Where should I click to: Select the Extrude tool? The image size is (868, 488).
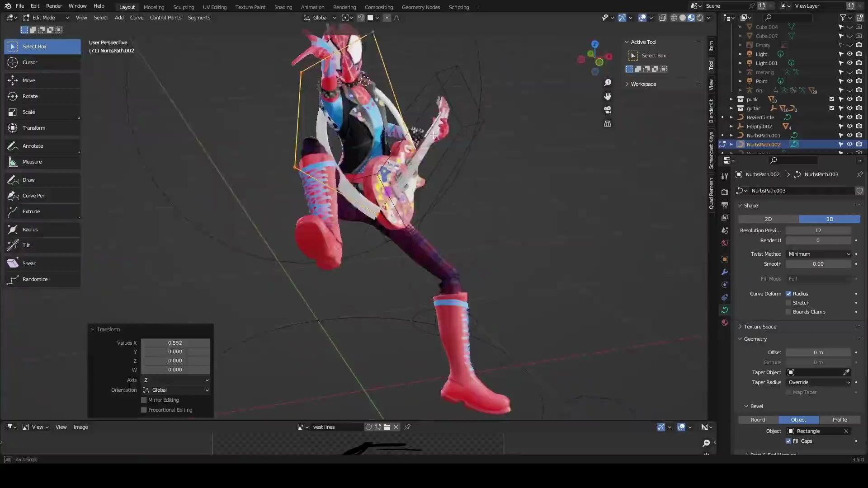click(31, 211)
